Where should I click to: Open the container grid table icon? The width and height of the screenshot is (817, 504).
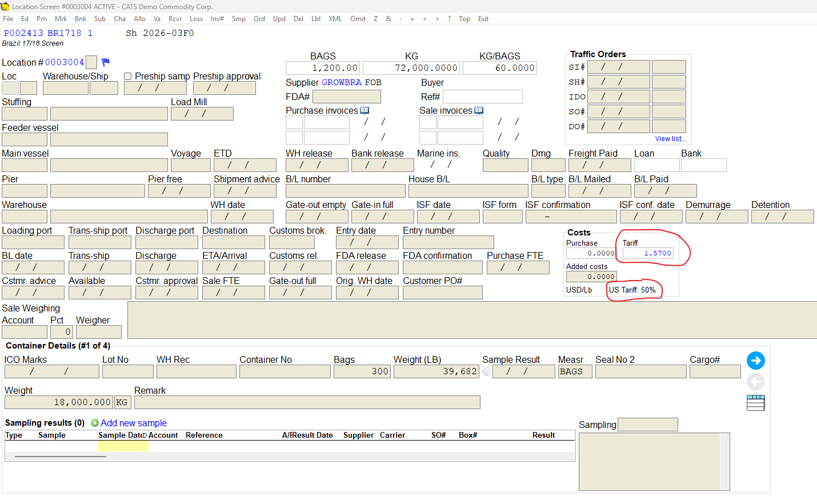click(755, 403)
